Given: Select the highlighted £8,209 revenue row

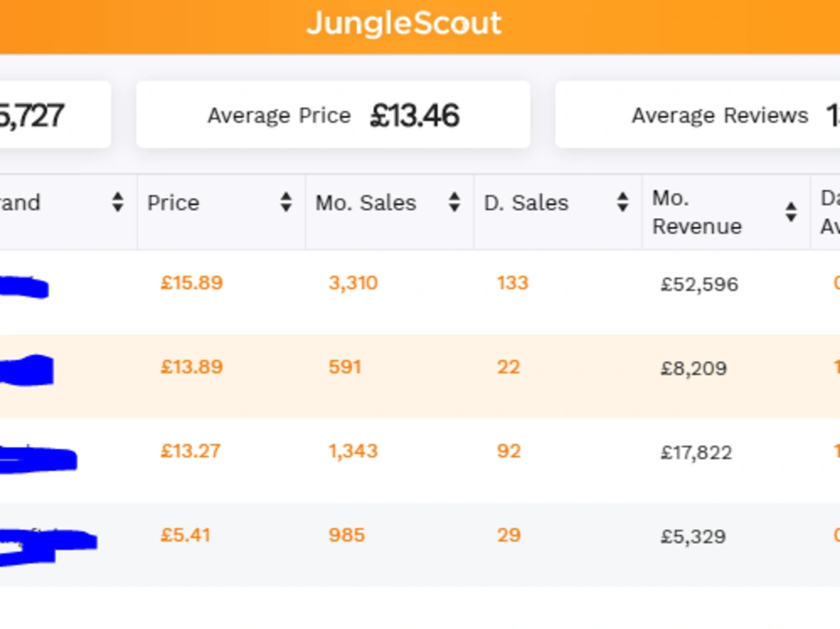Looking at the screenshot, I should (x=420, y=377).
